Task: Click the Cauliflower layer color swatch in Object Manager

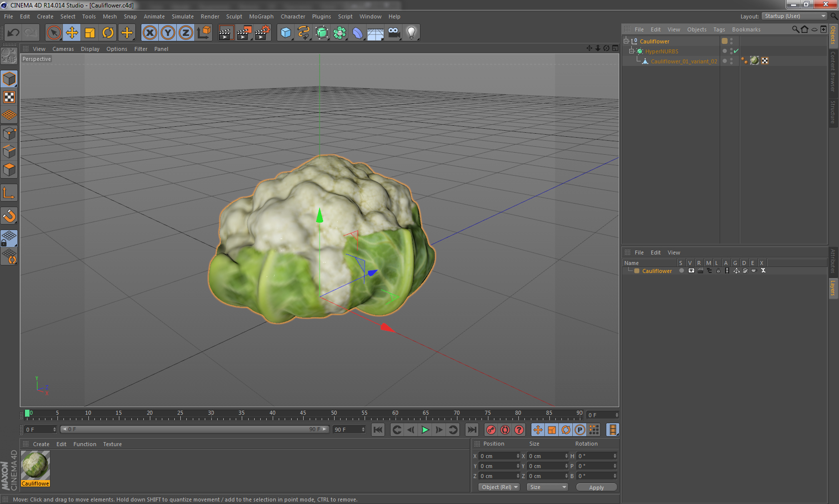Action: 725,41
